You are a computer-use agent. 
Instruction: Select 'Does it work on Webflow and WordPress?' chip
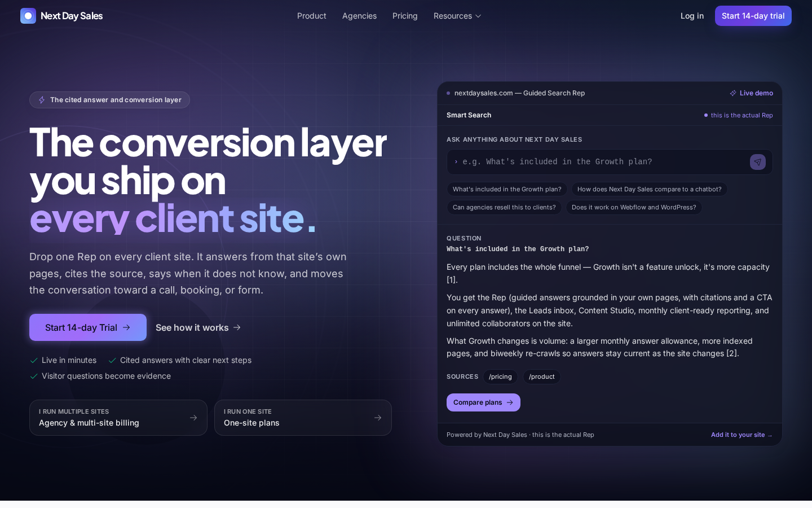click(634, 207)
